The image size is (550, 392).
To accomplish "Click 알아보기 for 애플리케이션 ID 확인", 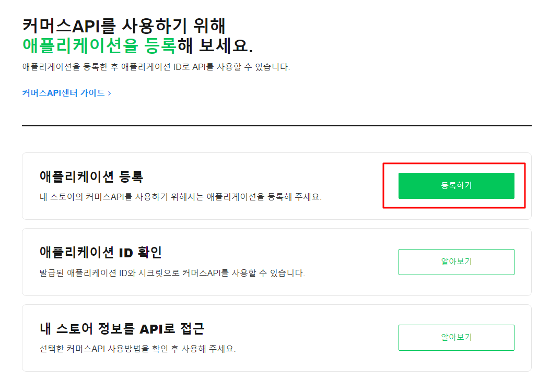I will [x=456, y=262].
